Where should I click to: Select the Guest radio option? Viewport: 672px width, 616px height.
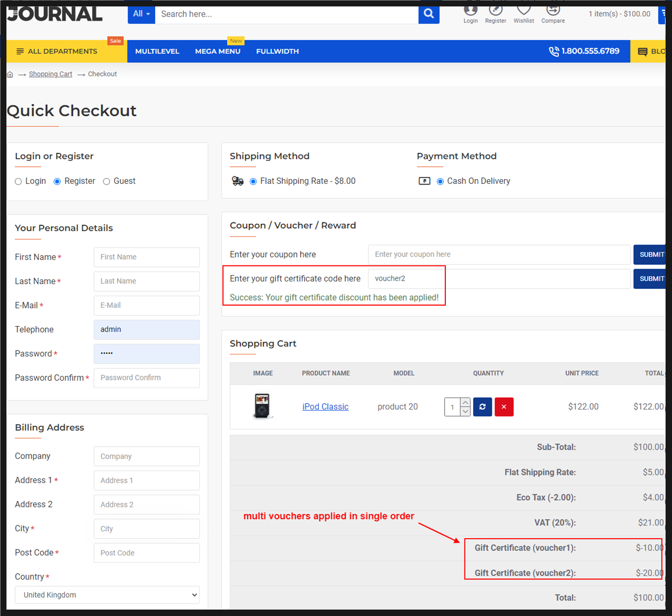tap(107, 182)
